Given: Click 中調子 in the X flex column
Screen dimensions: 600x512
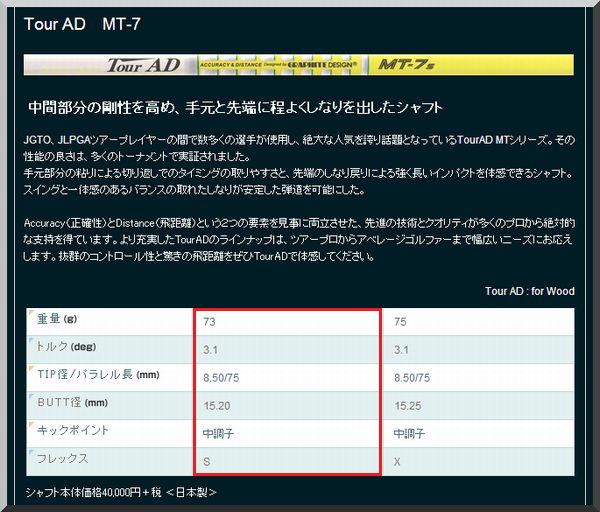Looking at the screenshot, I should 409,434.
